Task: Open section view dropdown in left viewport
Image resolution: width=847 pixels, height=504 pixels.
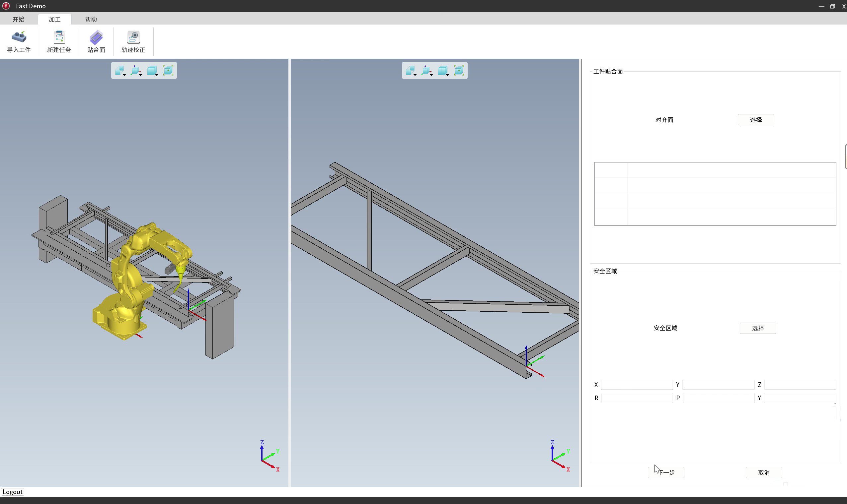Action: (120, 71)
